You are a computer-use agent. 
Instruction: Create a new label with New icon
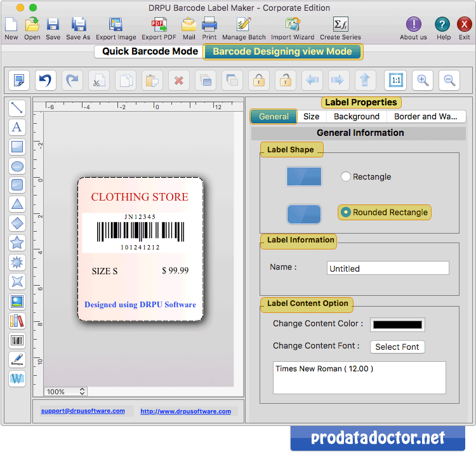click(11, 29)
